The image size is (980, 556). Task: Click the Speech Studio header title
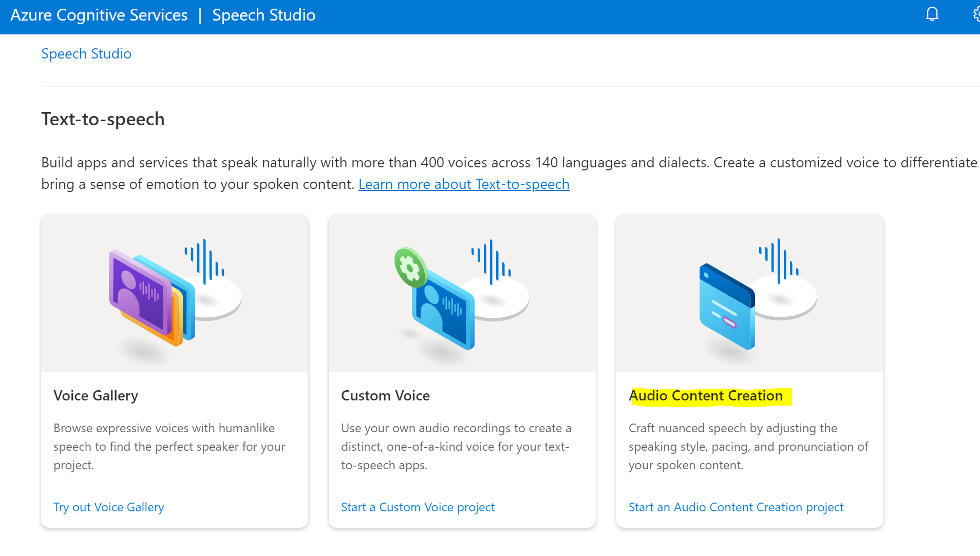pyautogui.click(x=264, y=15)
